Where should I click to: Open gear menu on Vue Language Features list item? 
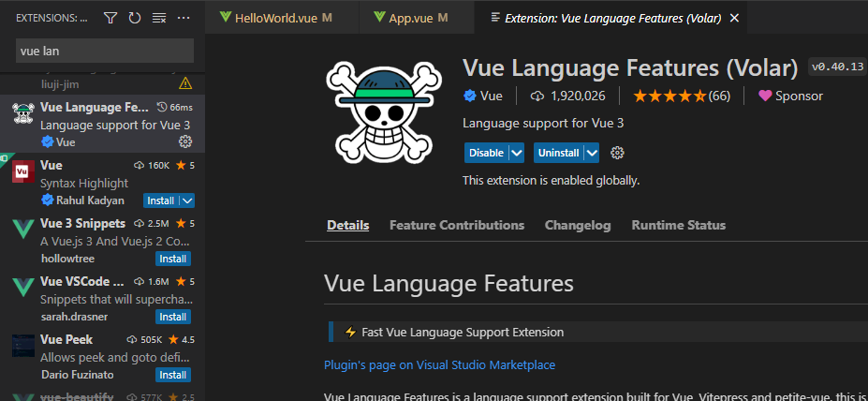[184, 141]
